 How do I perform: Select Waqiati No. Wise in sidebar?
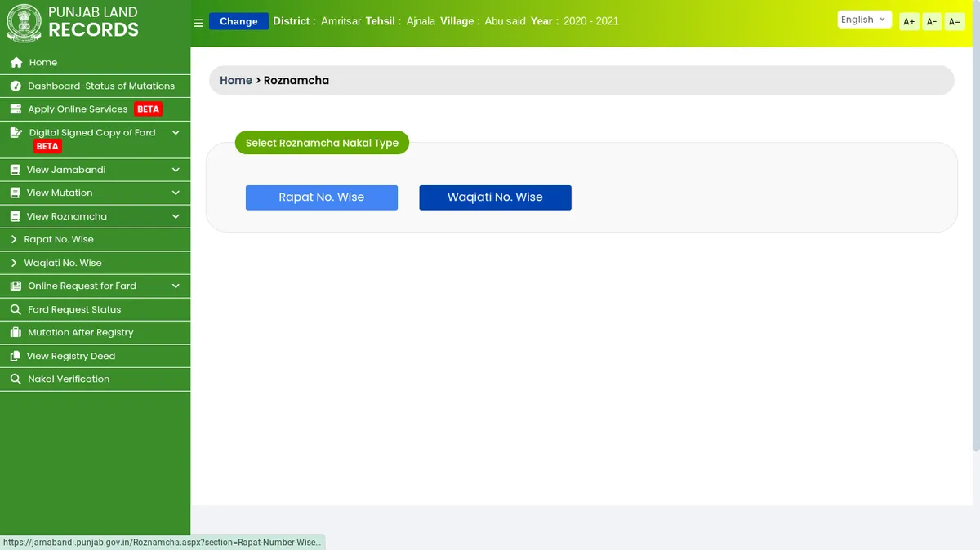[63, 264]
